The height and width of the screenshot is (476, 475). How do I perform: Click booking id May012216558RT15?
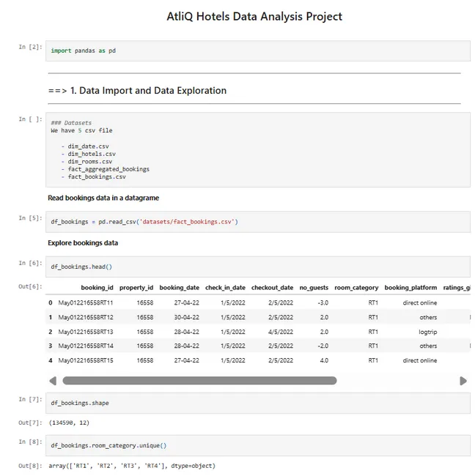click(x=86, y=360)
